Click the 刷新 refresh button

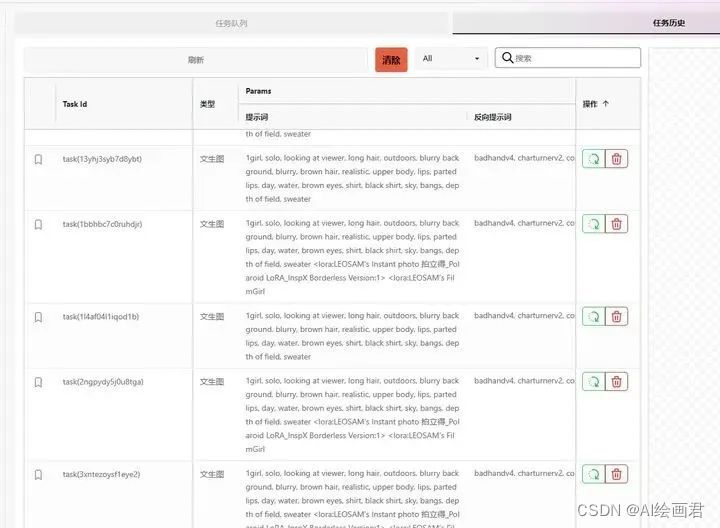coord(196,60)
